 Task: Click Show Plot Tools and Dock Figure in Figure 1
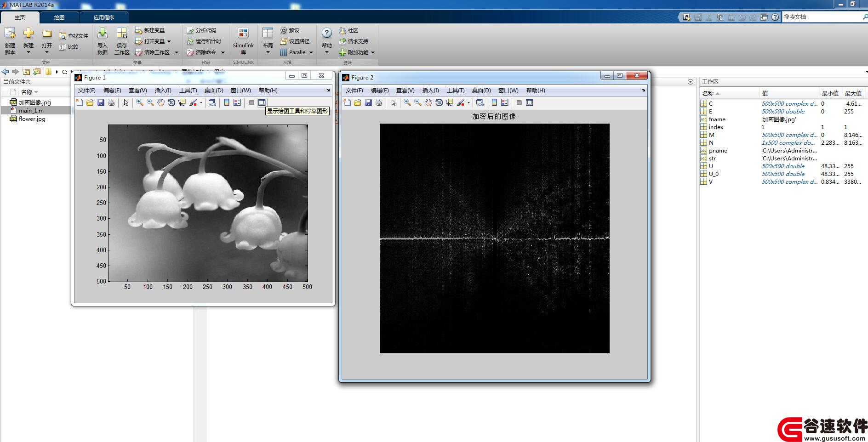point(262,102)
